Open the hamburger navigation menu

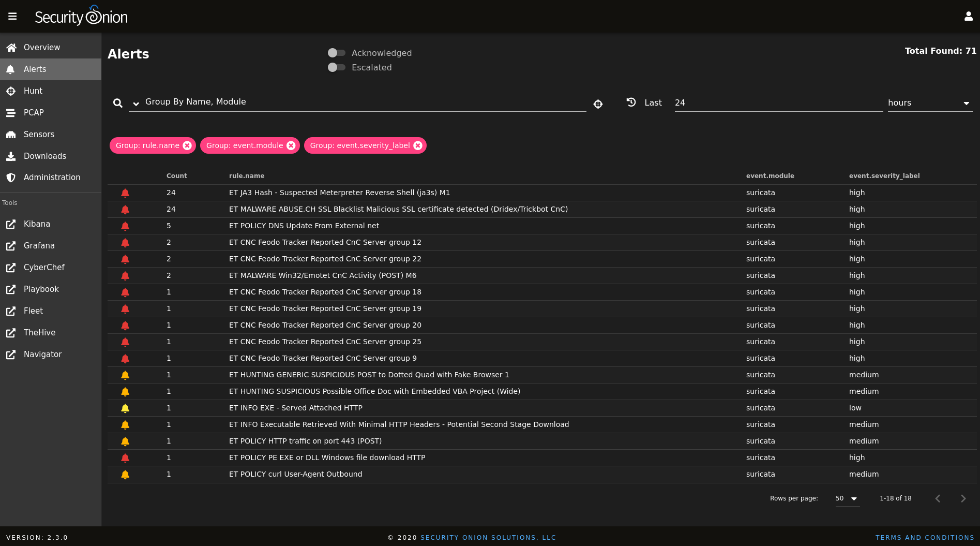point(12,16)
